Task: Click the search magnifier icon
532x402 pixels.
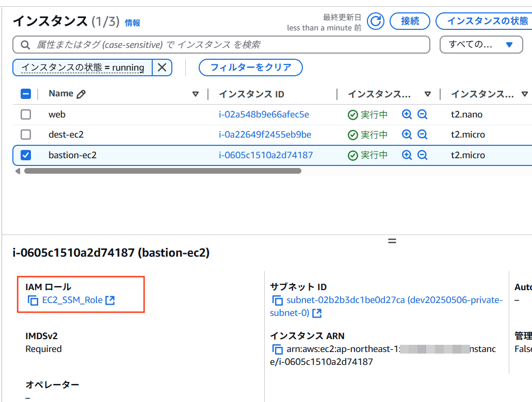Action: tap(25, 45)
